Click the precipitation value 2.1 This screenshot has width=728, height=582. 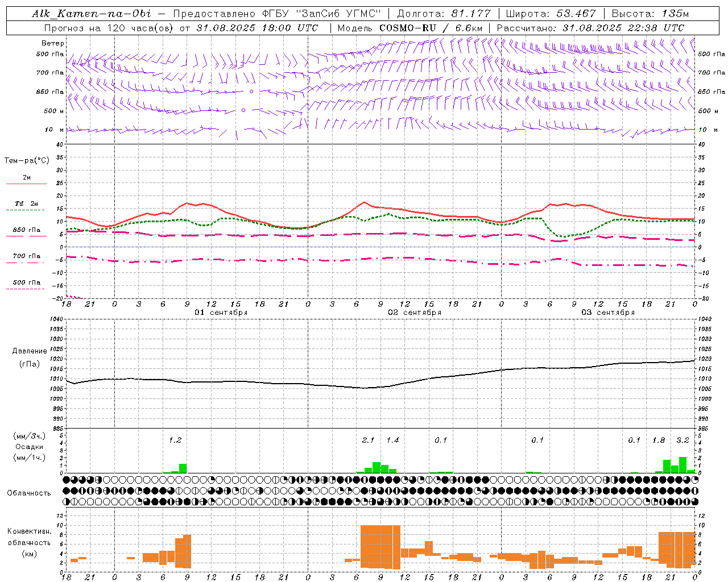pos(369,440)
